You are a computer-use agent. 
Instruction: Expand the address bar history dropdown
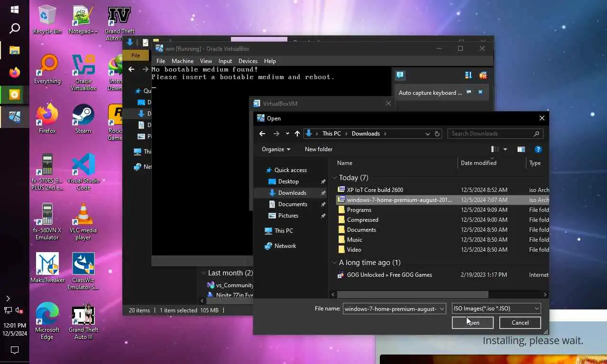coord(428,134)
